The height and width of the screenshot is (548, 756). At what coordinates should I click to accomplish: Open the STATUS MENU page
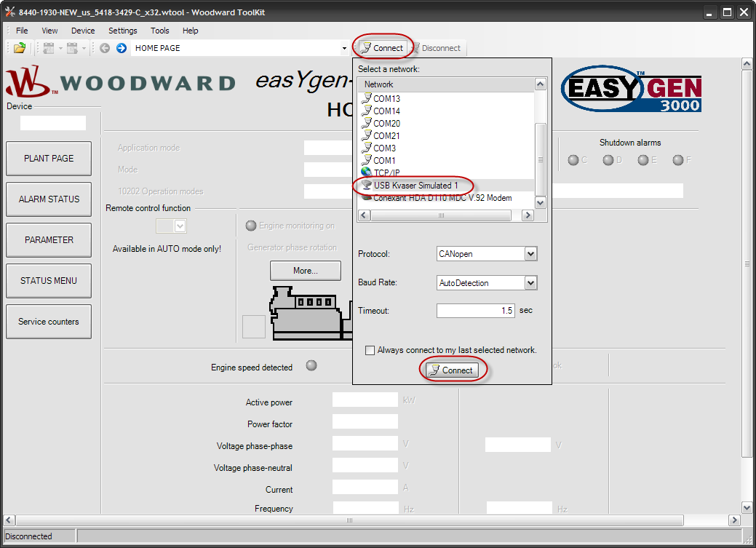click(x=49, y=281)
